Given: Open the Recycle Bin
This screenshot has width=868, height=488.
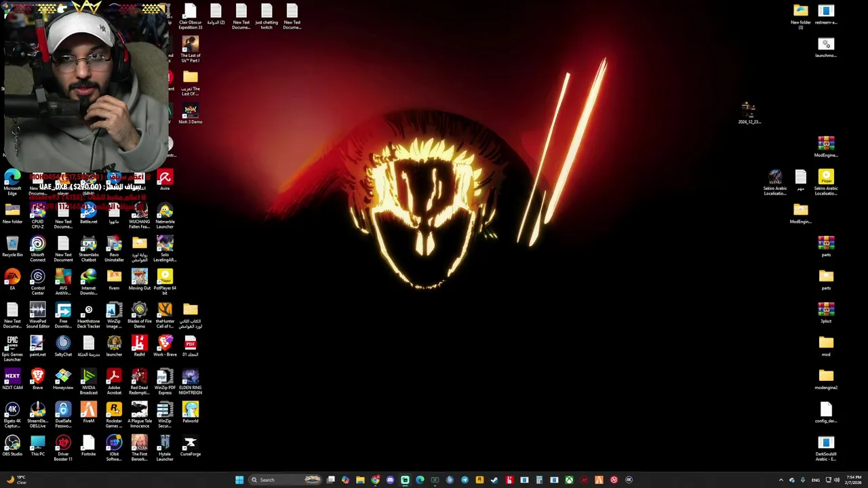Looking at the screenshot, I should click(12, 247).
